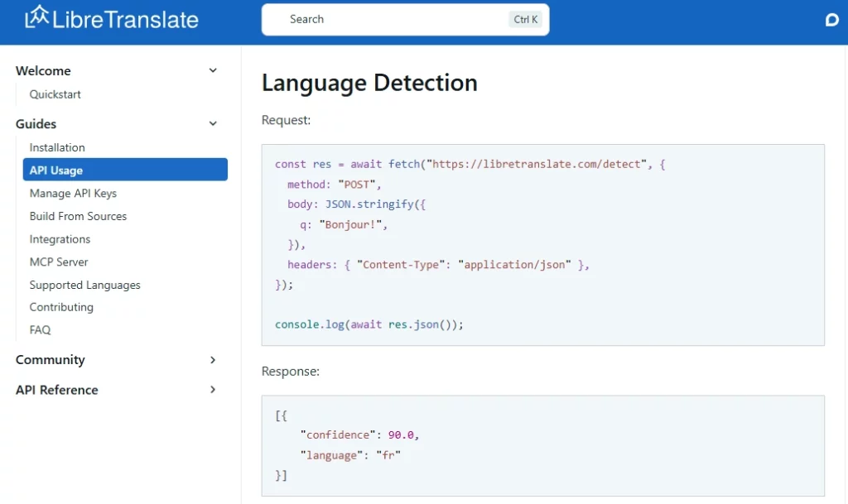Collapse the Guides section chevron

[213, 123]
